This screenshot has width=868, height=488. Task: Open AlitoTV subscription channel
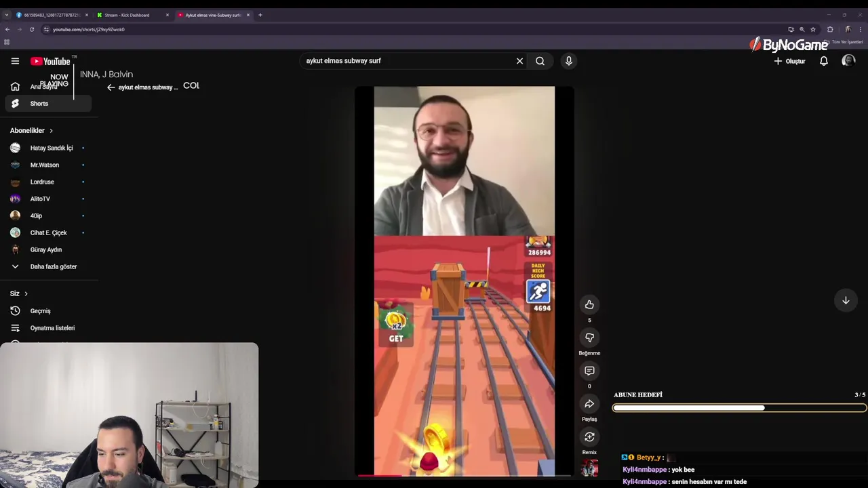pos(48,199)
